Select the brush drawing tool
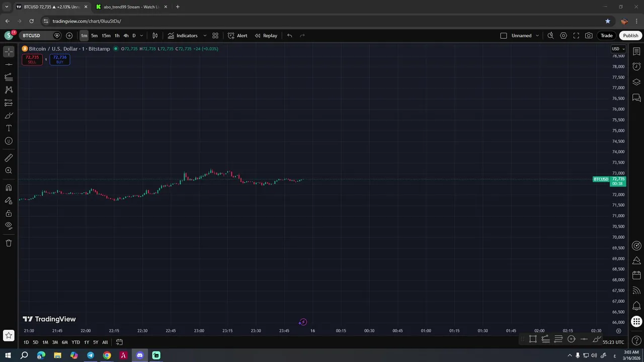 point(9,116)
